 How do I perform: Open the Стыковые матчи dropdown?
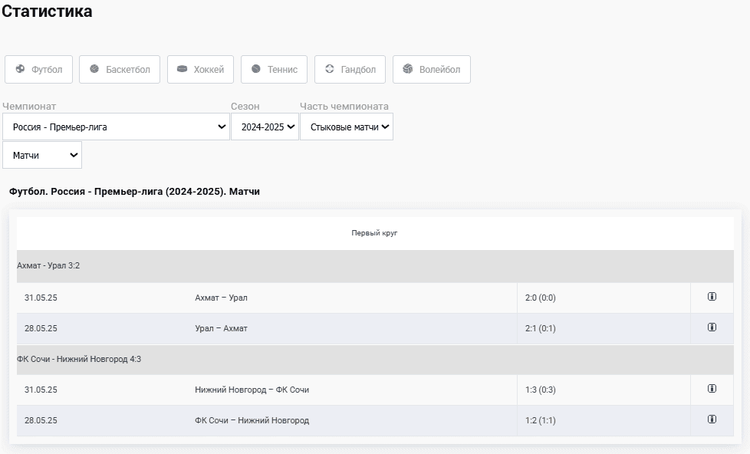click(x=346, y=127)
